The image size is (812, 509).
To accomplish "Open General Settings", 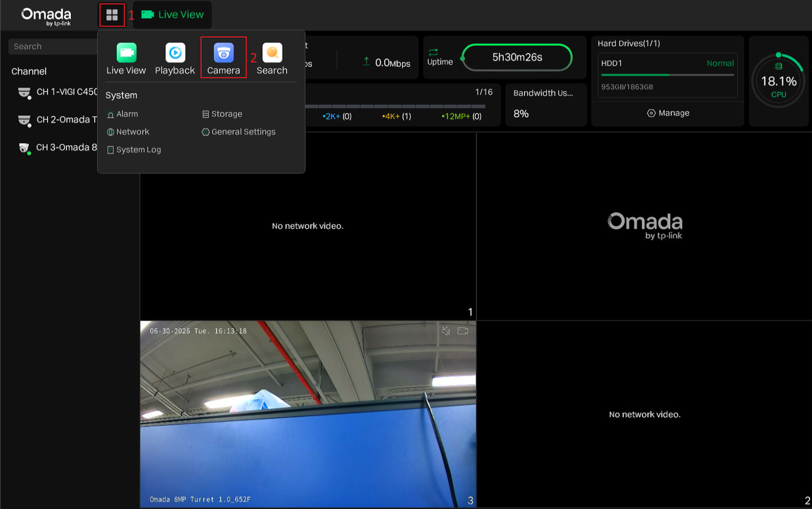I will (238, 132).
